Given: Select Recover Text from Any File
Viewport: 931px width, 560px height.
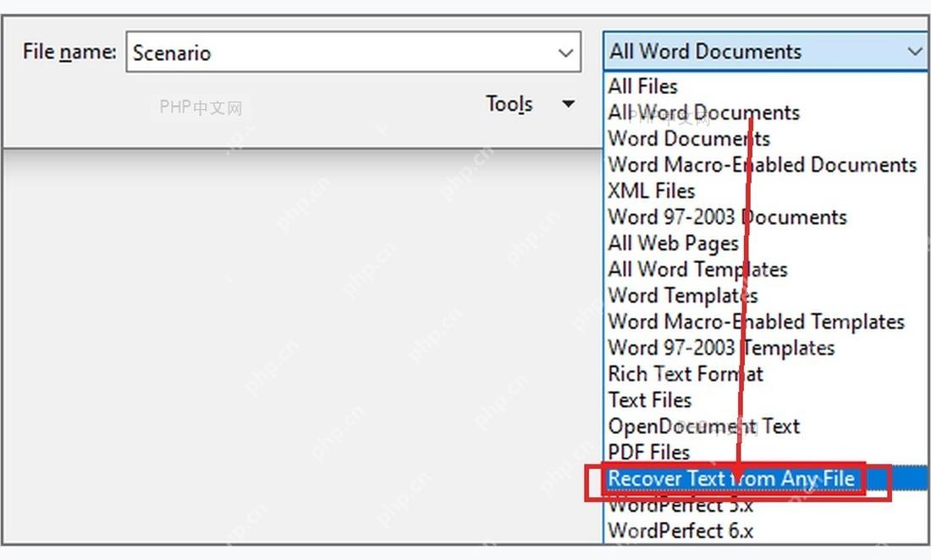Looking at the screenshot, I should click(x=766, y=478).
